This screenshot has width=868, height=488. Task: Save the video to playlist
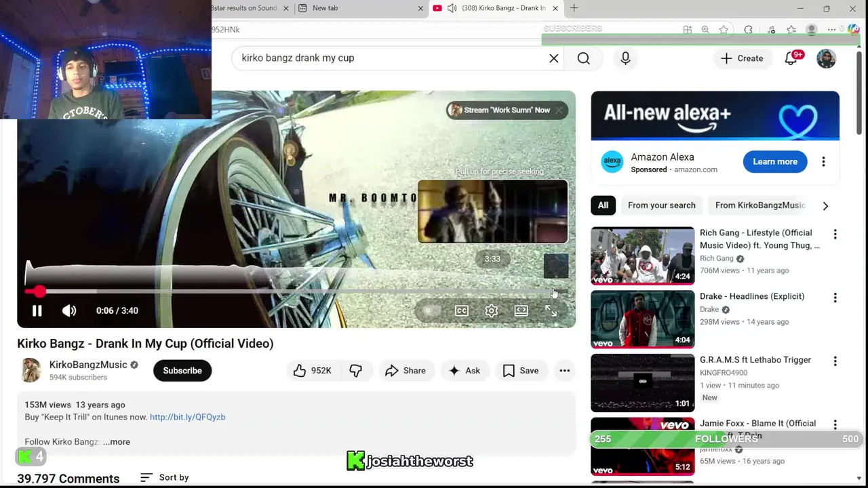coord(521,371)
